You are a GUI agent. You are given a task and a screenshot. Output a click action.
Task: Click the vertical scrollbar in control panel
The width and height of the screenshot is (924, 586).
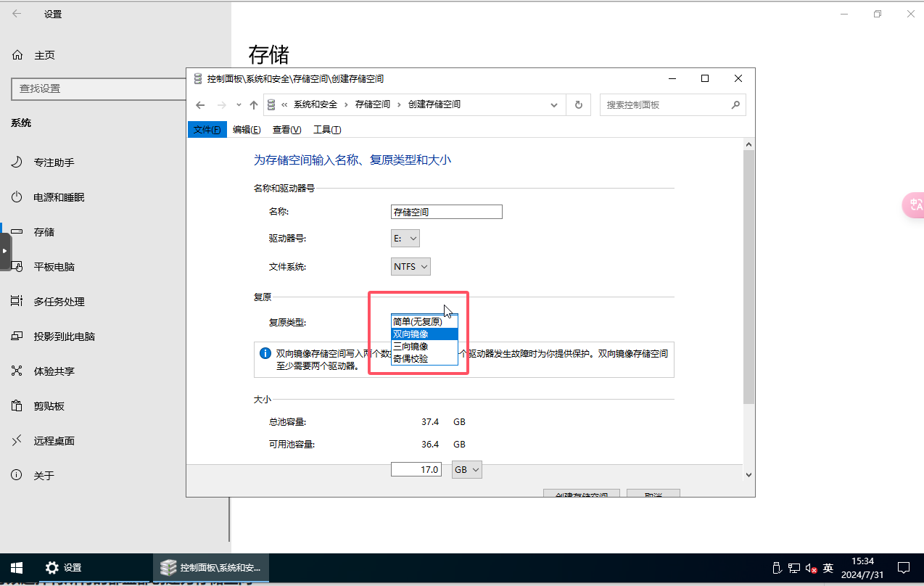(748, 276)
